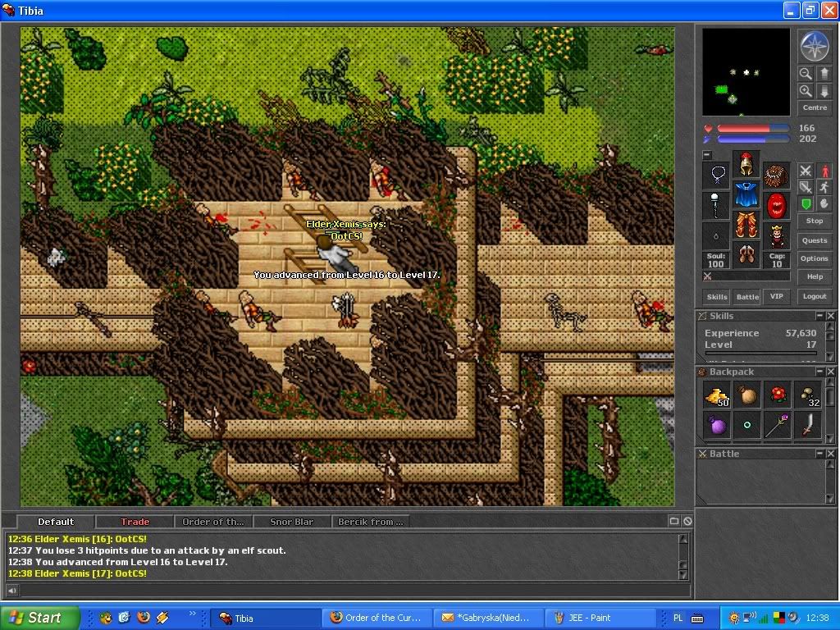This screenshot has width=840, height=630.
Task: Click the Centre minimap button
Action: click(815, 107)
